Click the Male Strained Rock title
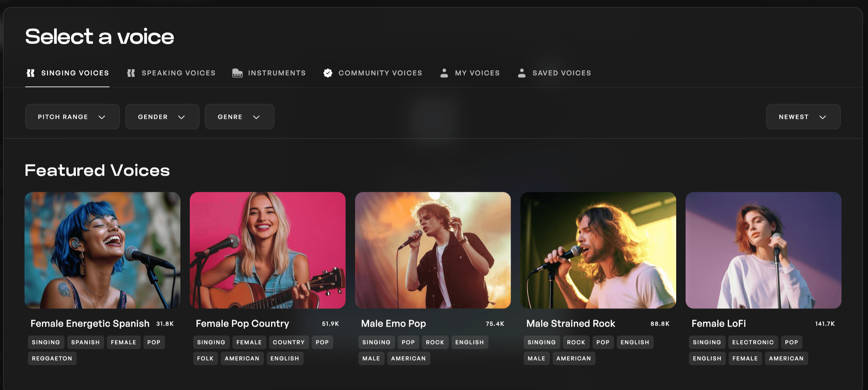 (x=571, y=323)
